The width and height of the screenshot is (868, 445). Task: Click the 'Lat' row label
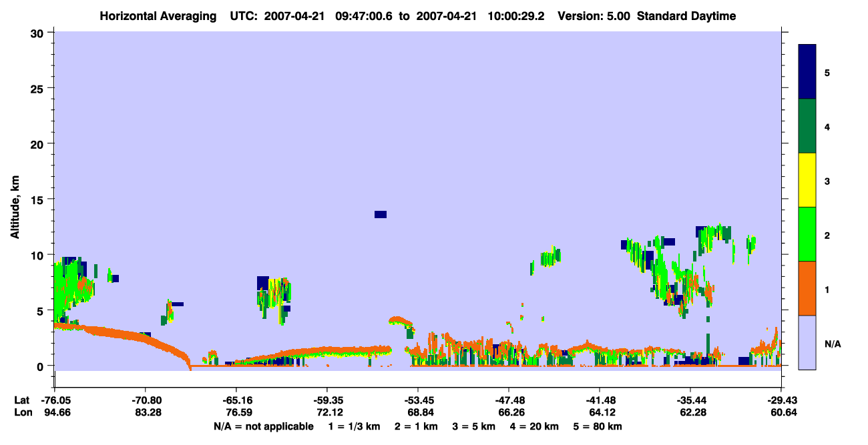tap(21, 400)
